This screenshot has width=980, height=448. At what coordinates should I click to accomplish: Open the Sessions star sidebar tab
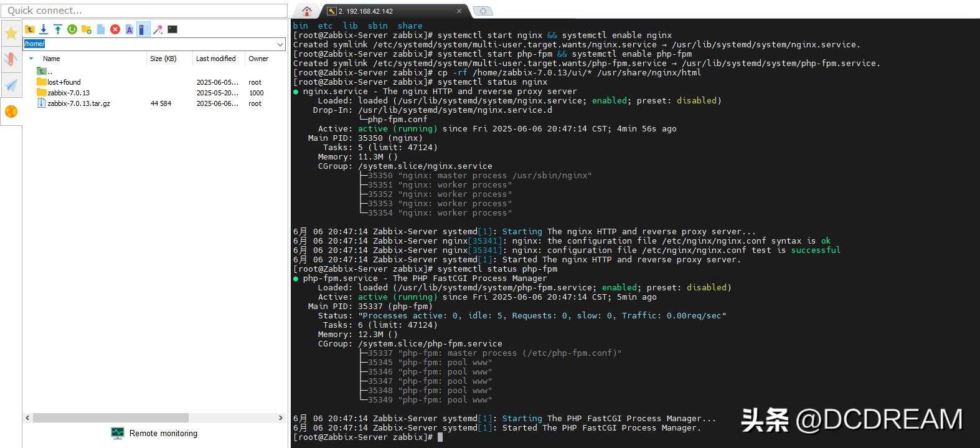(x=11, y=34)
